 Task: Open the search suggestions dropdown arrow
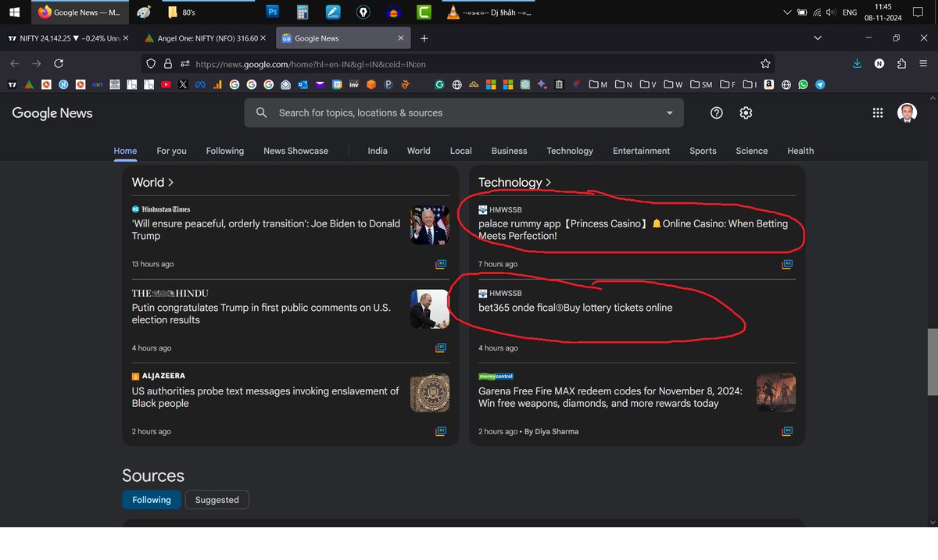(669, 112)
